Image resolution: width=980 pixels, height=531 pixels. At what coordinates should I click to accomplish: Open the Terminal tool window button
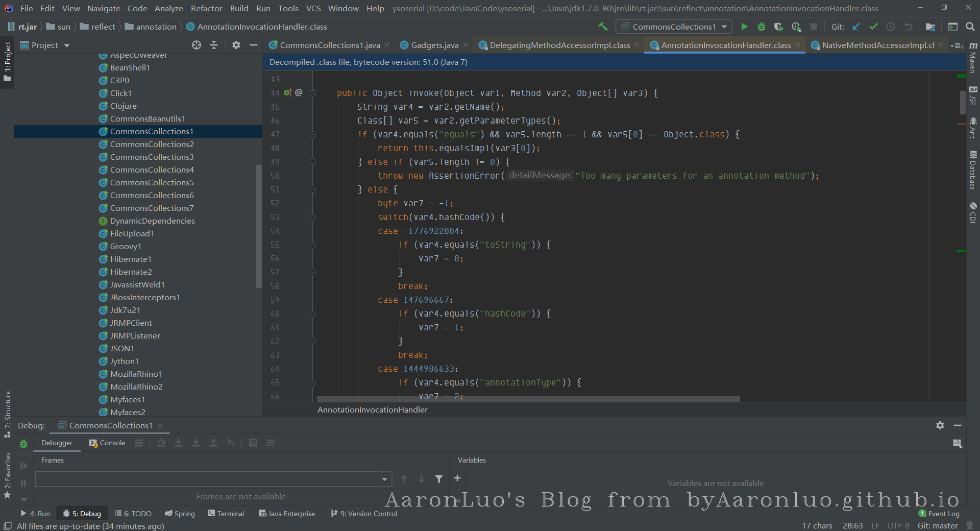coord(226,514)
